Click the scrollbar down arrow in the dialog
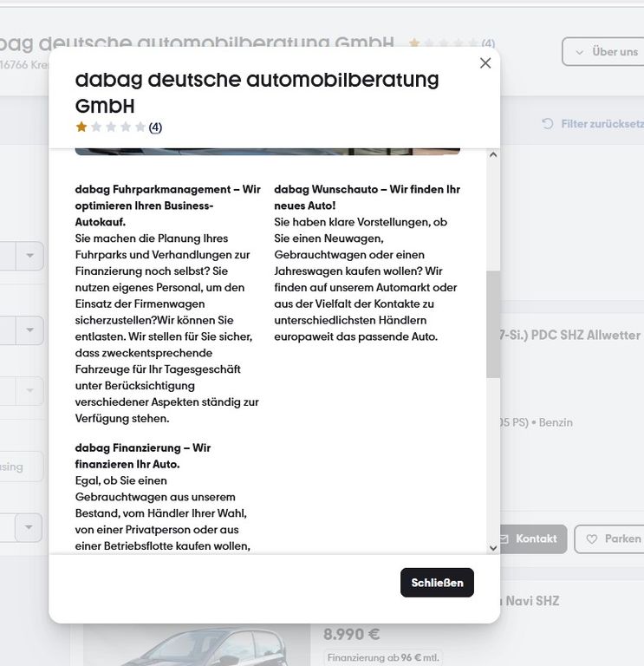Screen dimensions: 644x666 pyautogui.click(x=493, y=547)
